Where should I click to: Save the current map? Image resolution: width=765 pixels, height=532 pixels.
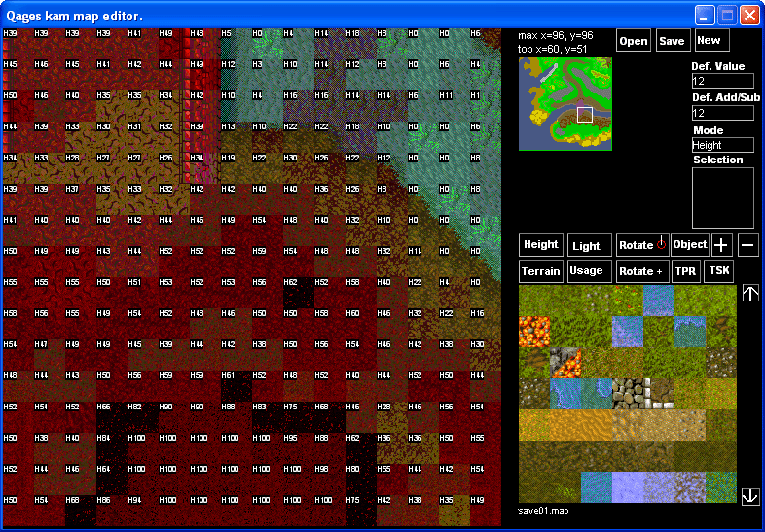(672, 41)
